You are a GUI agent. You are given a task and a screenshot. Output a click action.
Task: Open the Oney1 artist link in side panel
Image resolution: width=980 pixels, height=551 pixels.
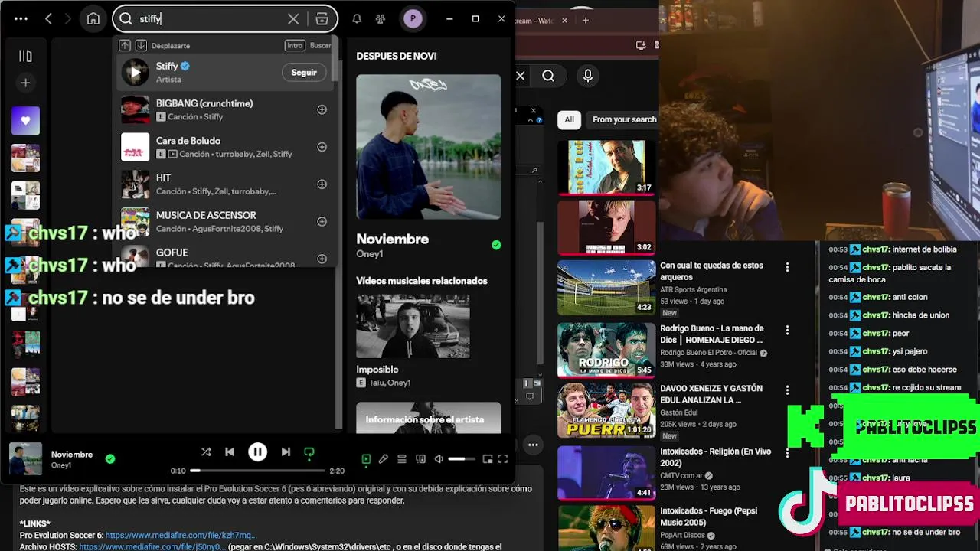tap(369, 254)
